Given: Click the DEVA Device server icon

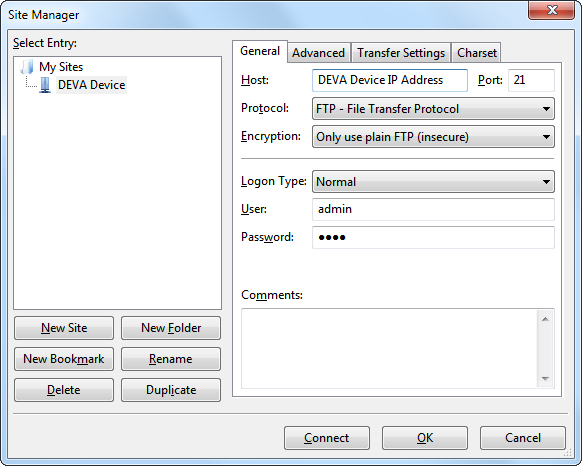Looking at the screenshot, I should coord(45,85).
